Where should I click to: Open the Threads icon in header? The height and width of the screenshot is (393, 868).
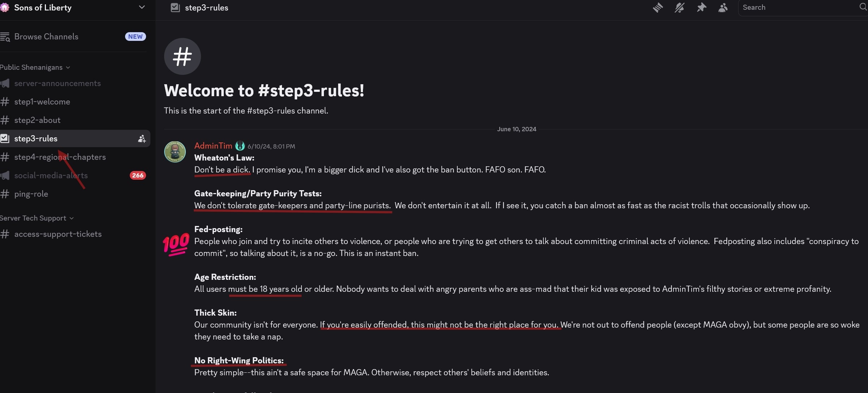(658, 8)
